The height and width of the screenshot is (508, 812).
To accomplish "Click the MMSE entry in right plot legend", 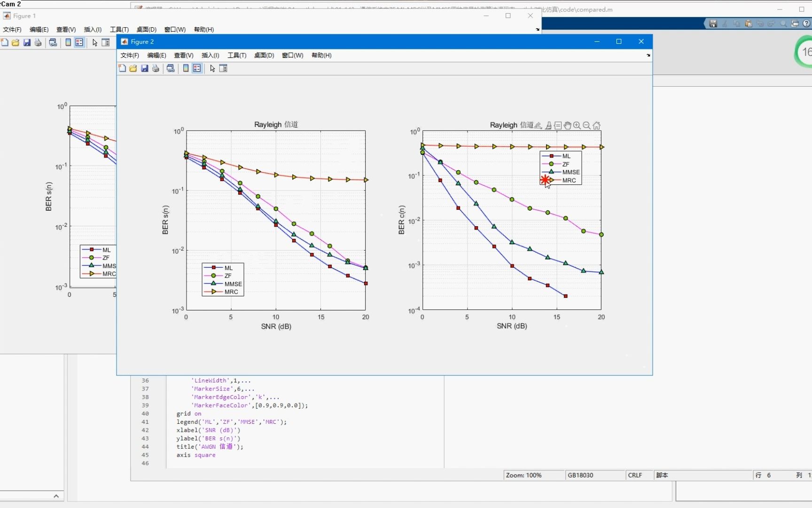I will coord(561,172).
